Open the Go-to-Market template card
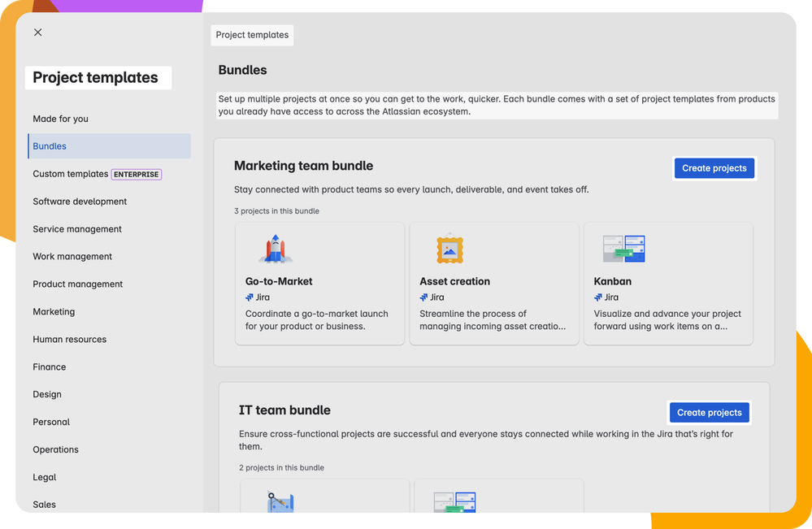This screenshot has height=529, width=812. tap(319, 284)
